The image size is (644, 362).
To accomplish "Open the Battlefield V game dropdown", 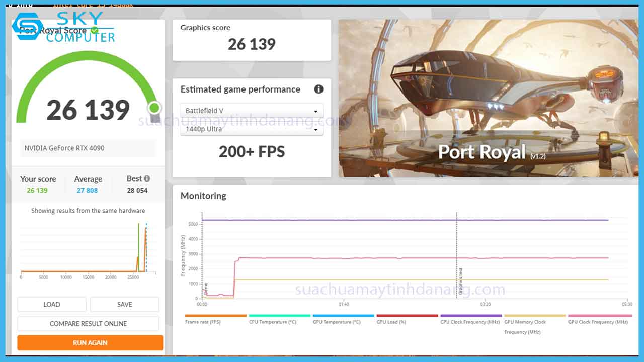I will [252, 111].
